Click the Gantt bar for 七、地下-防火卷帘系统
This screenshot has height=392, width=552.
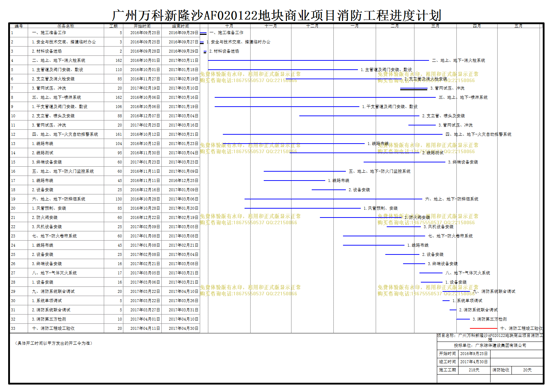pyautogui.click(x=384, y=236)
